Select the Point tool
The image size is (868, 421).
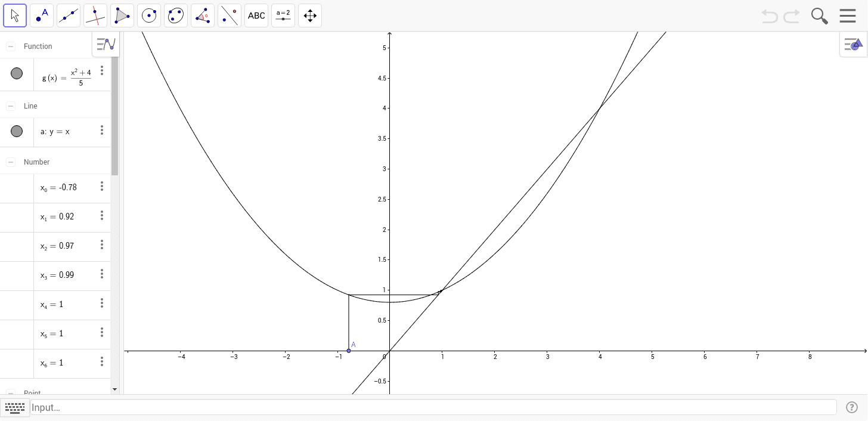point(41,16)
